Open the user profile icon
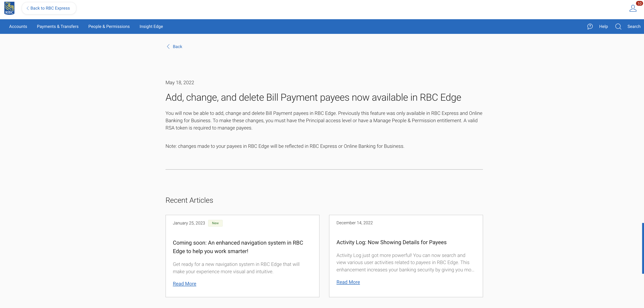The height and width of the screenshot is (308, 644). pos(633,9)
